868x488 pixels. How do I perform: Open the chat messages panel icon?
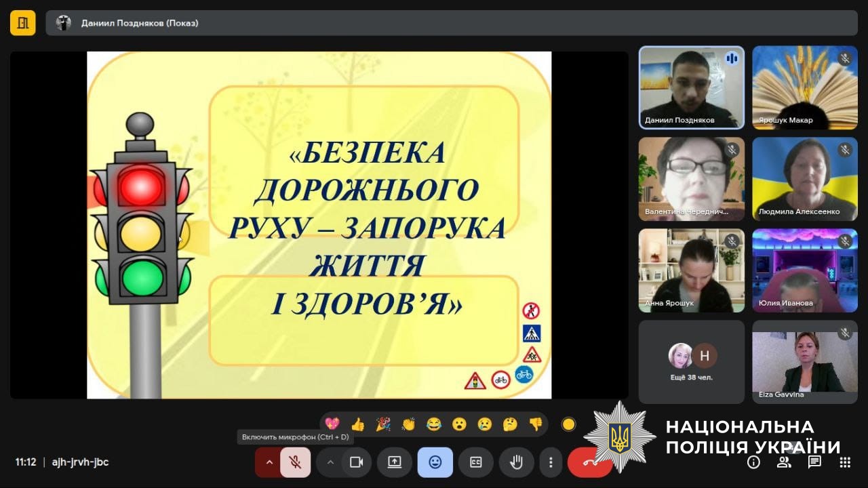(814, 462)
